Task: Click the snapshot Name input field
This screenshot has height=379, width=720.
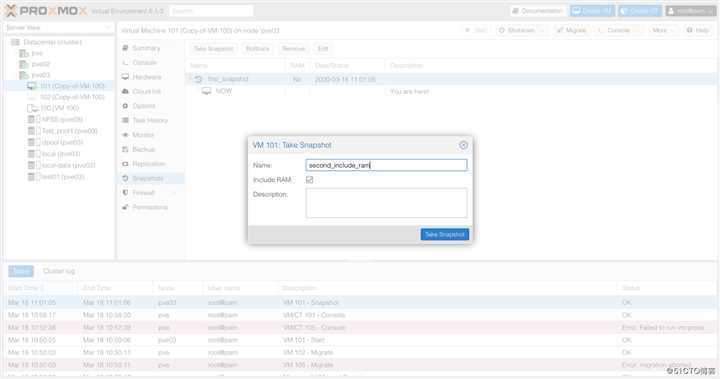Action: click(386, 165)
